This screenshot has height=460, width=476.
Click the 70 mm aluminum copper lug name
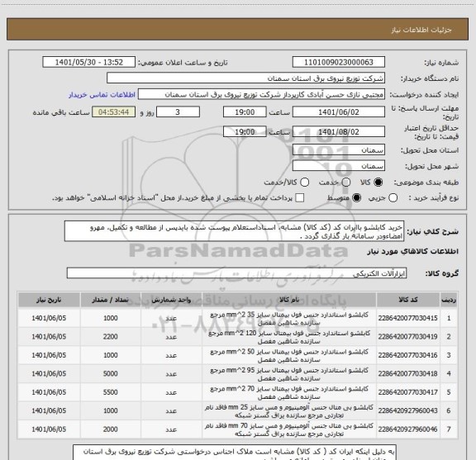tap(289, 429)
